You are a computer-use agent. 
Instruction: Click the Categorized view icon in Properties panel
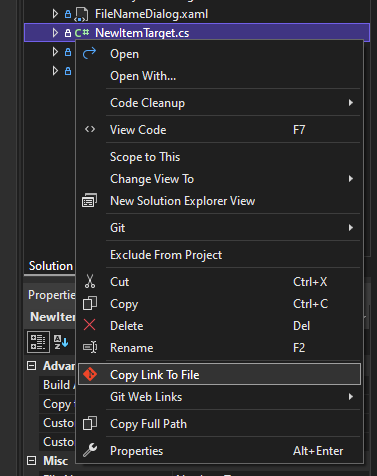pyautogui.click(x=38, y=342)
